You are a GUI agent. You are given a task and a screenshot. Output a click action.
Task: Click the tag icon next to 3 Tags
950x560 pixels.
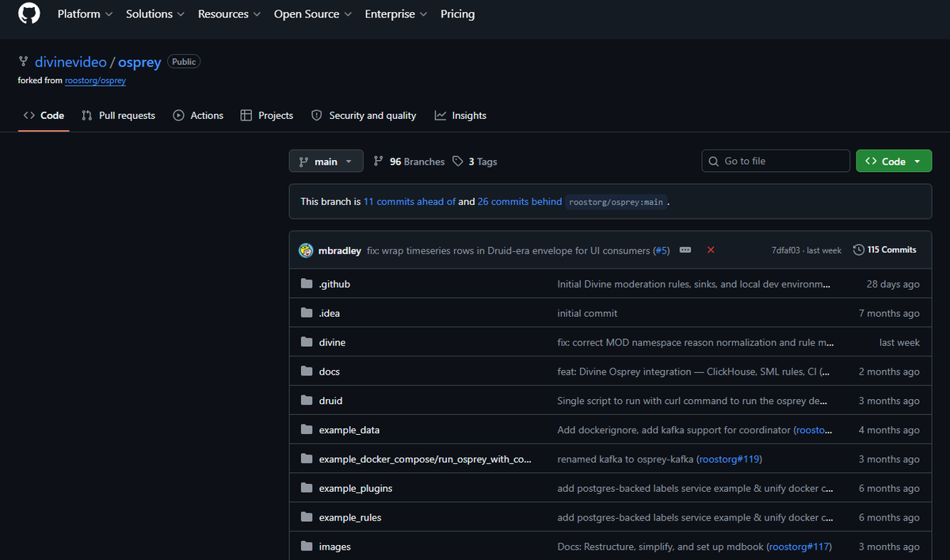(x=458, y=161)
